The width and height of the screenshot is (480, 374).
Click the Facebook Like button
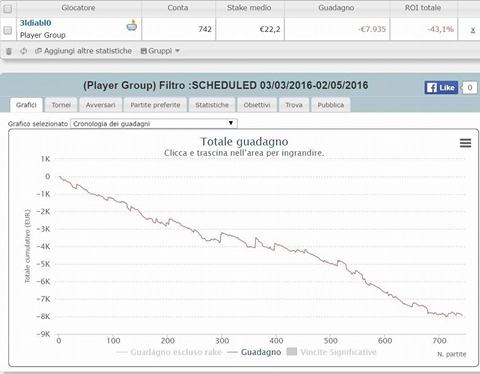441,88
